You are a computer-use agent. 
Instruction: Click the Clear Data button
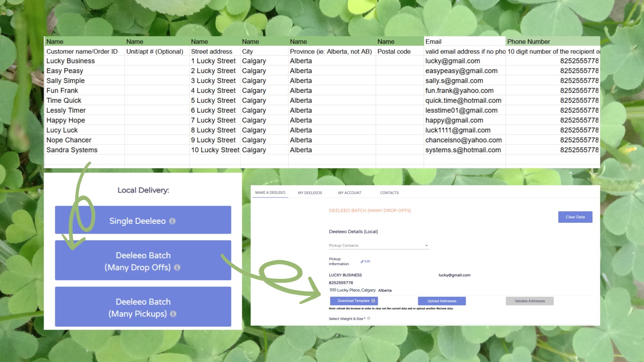point(575,217)
